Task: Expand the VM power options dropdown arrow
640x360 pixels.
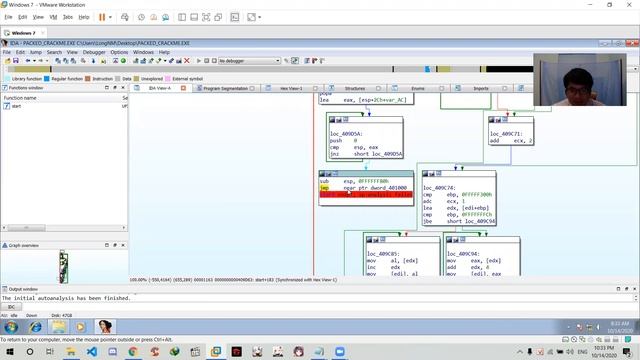Action: pyautogui.click(x=110, y=17)
